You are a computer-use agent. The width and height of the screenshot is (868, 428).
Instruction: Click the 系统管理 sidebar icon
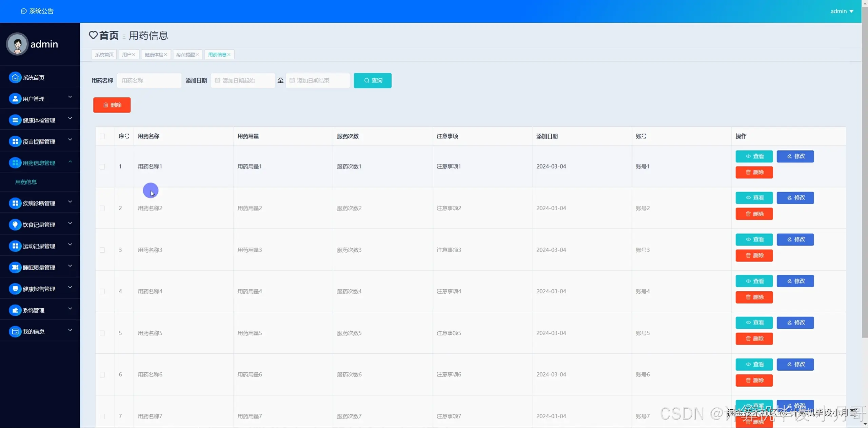pos(15,310)
